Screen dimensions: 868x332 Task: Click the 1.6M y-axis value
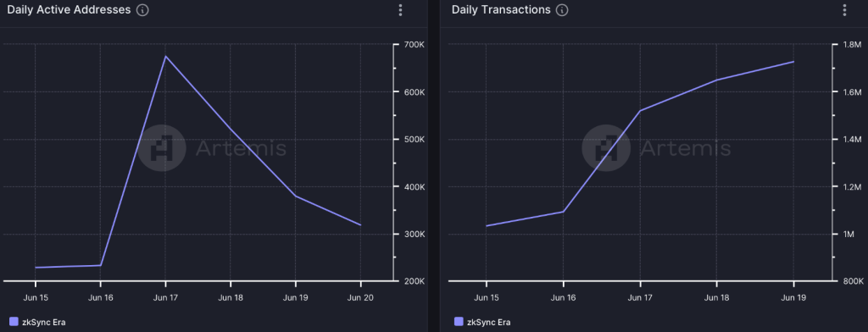[x=854, y=91]
